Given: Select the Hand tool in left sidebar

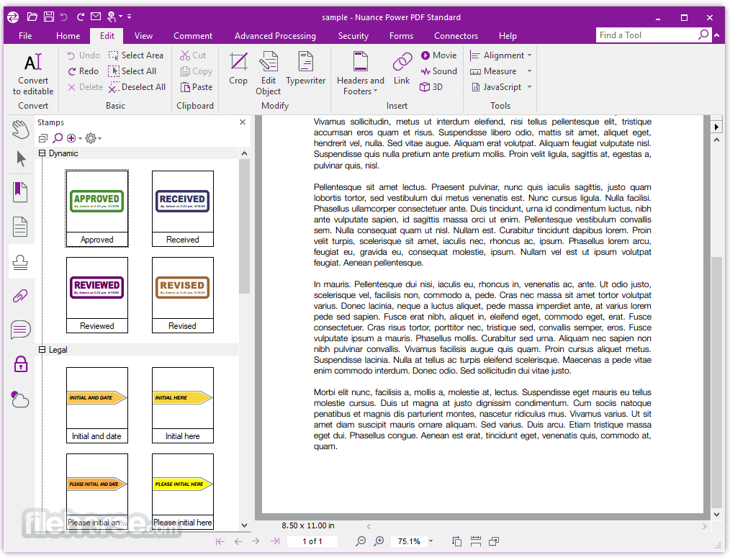Looking at the screenshot, I should (20, 130).
